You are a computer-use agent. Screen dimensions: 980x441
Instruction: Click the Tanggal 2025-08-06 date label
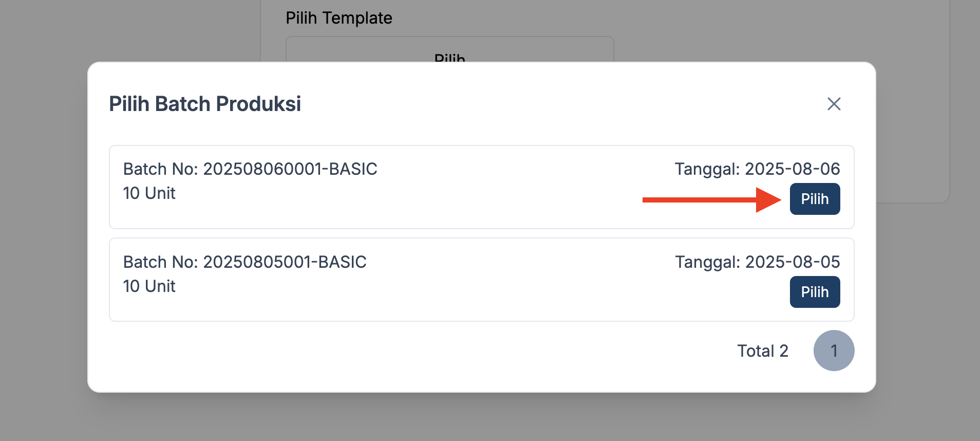pos(757,169)
